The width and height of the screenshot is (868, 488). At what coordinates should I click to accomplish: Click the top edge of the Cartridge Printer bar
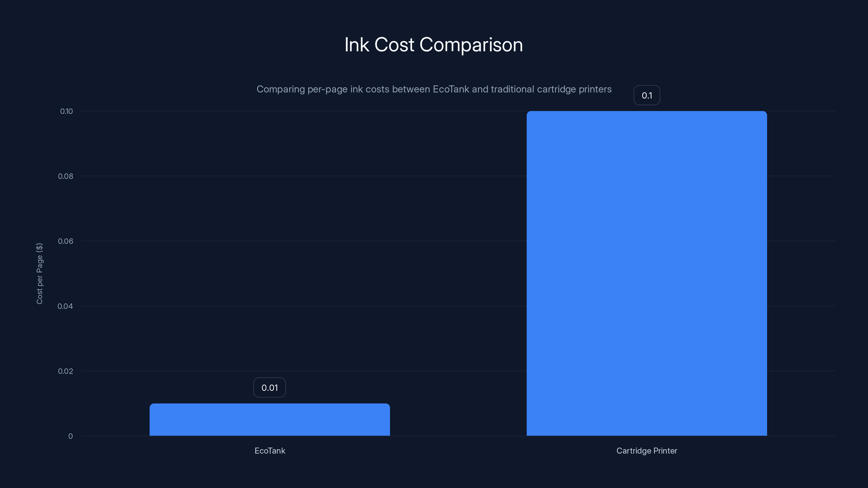(x=646, y=112)
